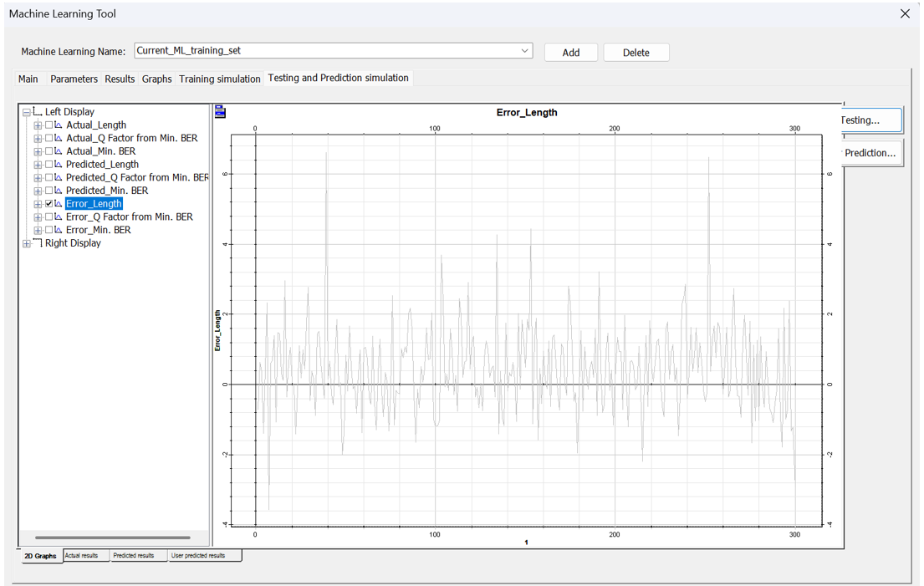924x586 pixels.
Task: Click the graph icon beside Predicted_Min. BER
Action: tap(59, 191)
